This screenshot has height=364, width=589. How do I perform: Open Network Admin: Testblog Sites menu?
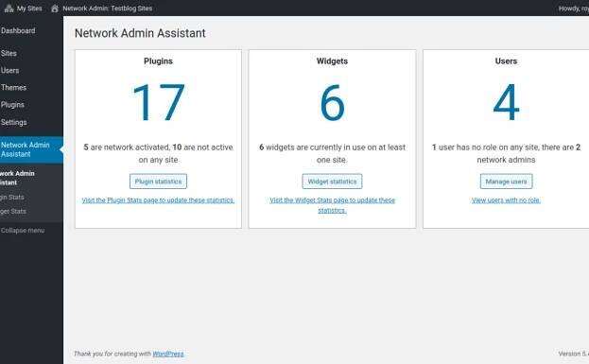click(x=108, y=9)
